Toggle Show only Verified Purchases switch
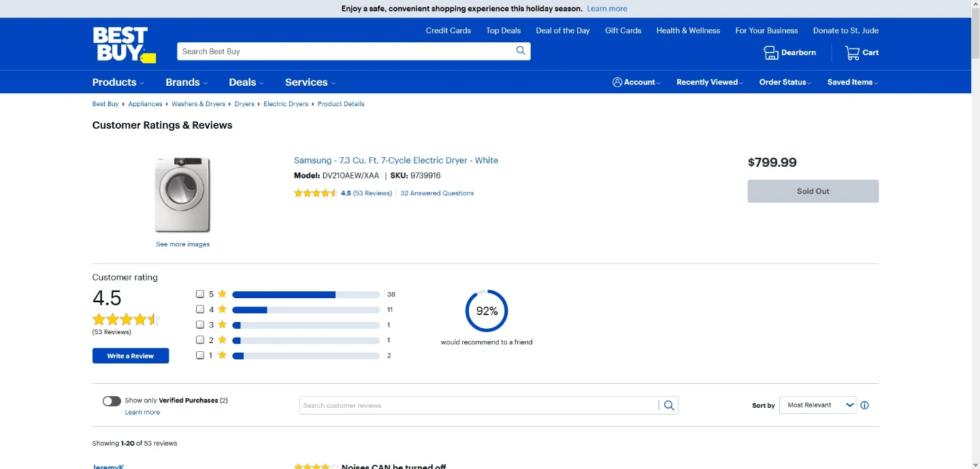This screenshot has width=980, height=469. pyautogui.click(x=112, y=401)
